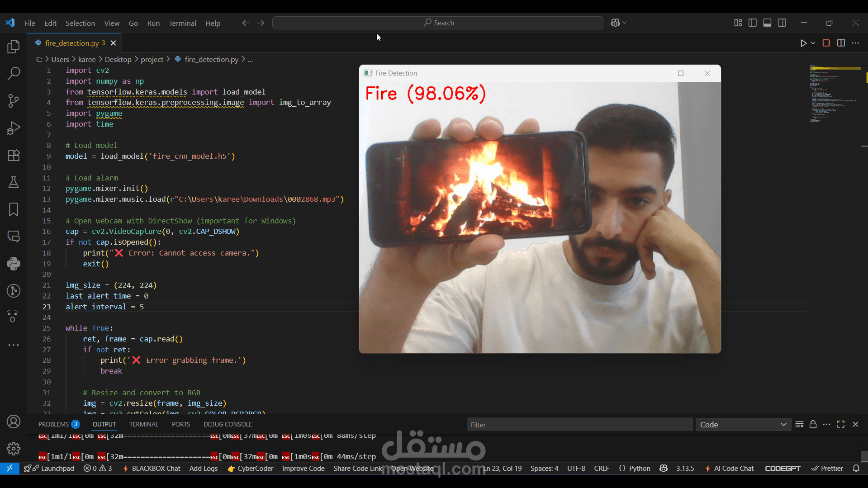Run the Python file

click(x=803, y=43)
